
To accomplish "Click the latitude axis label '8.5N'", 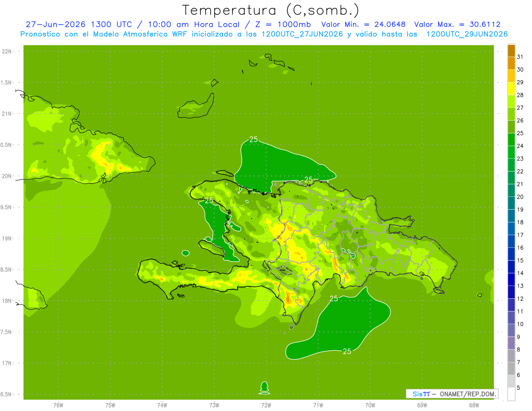I will (x=7, y=270).
